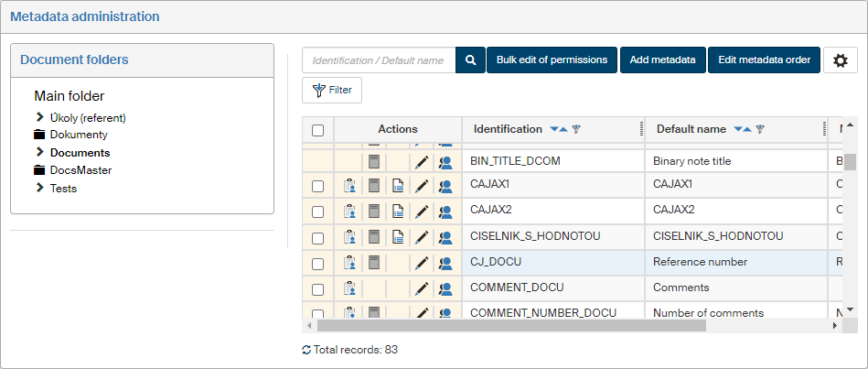Click the Add metadata button

[663, 60]
